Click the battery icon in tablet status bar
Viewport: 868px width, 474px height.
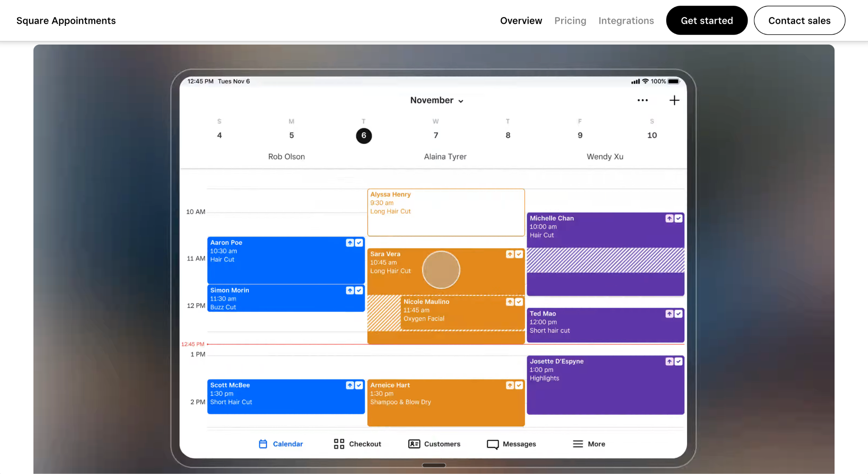[674, 81]
